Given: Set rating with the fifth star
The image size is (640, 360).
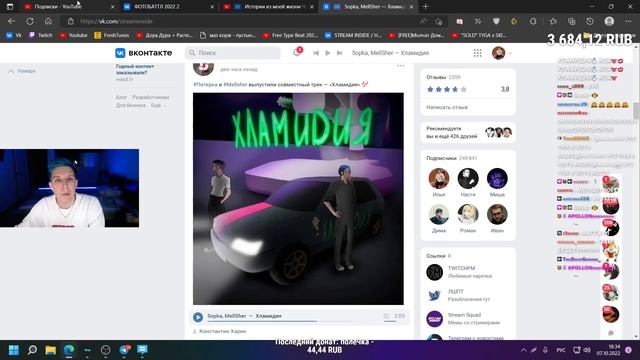Looking at the screenshot, I should point(463,89).
